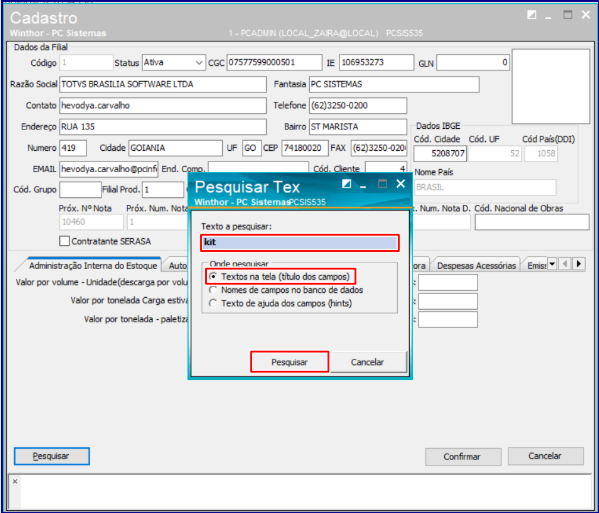This screenshot has height=513, width=599.
Task: Click the branch logo image box
Action: 550,86
